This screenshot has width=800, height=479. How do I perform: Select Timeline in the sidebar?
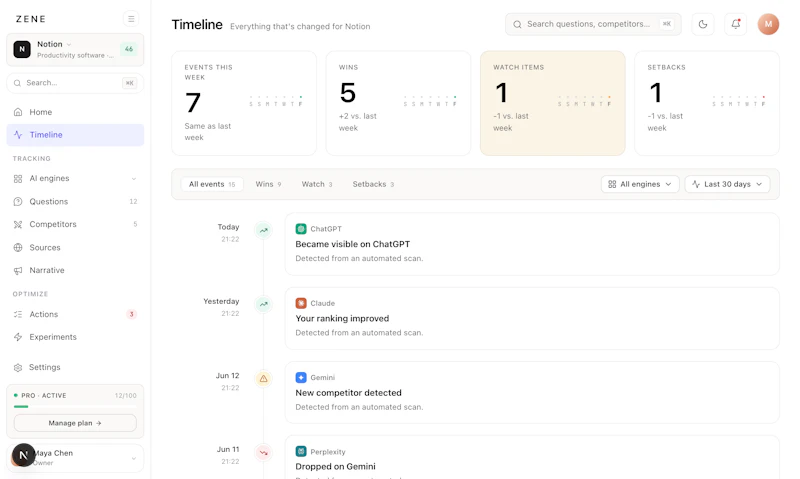[75, 135]
